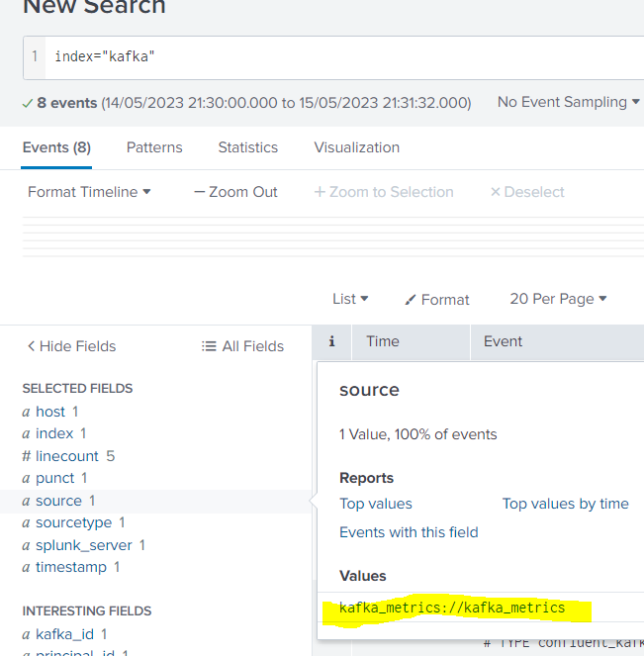This screenshot has width=644, height=656.
Task: Select the source field
Action: pyautogui.click(x=58, y=501)
